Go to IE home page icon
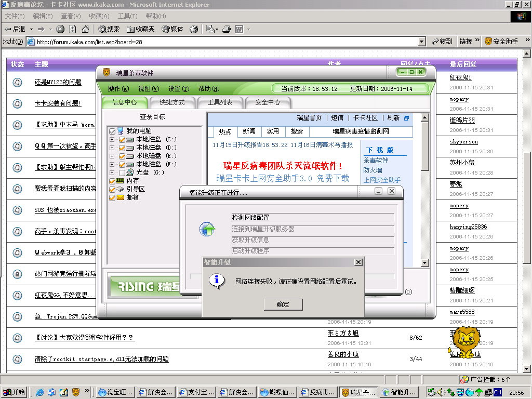 85,29
